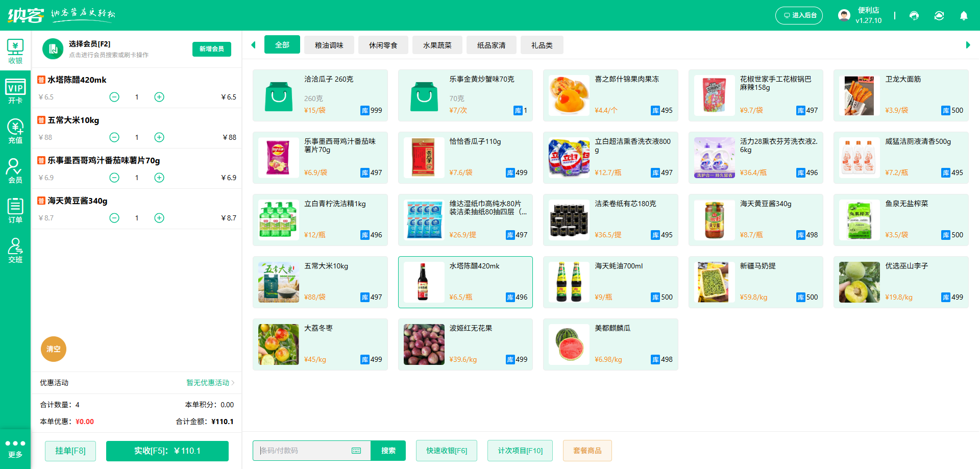The width and height of the screenshot is (980, 469).
Task: Clear the cart with 清空 button
Action: [54, 349]
